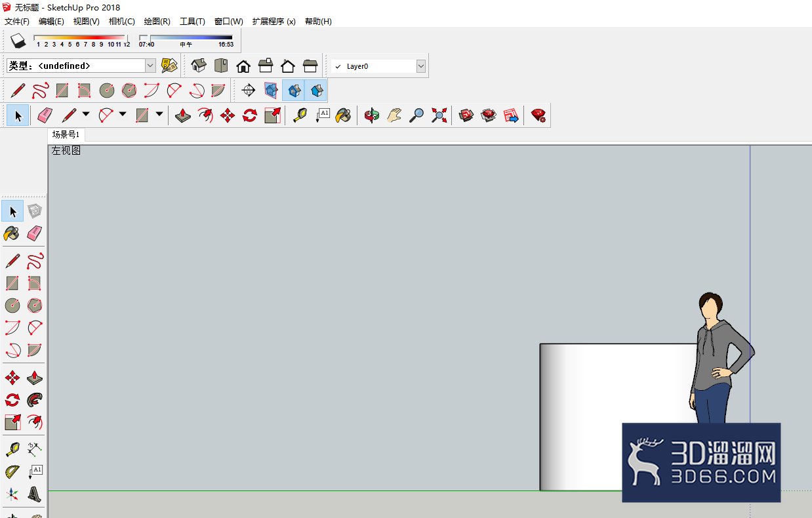Open the 工具(T) menu

[x=192, y=22]
